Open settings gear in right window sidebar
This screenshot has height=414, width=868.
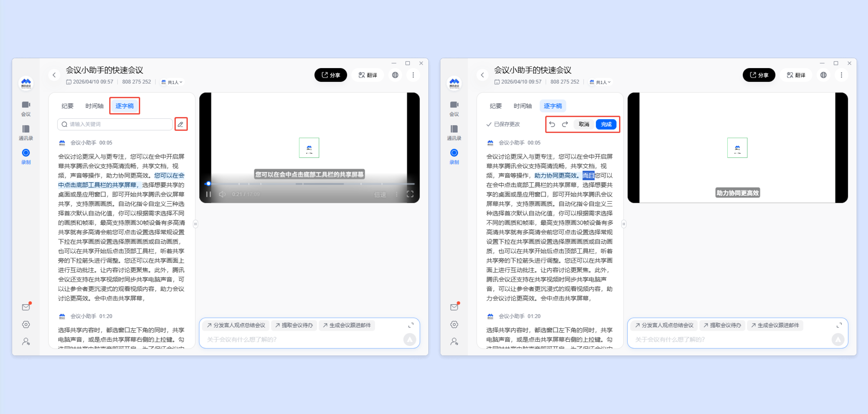454,324
